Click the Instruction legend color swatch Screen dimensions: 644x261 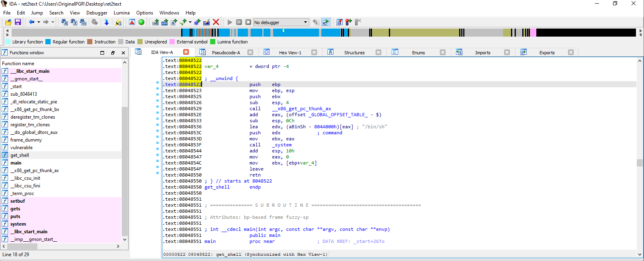click(90, 42)
